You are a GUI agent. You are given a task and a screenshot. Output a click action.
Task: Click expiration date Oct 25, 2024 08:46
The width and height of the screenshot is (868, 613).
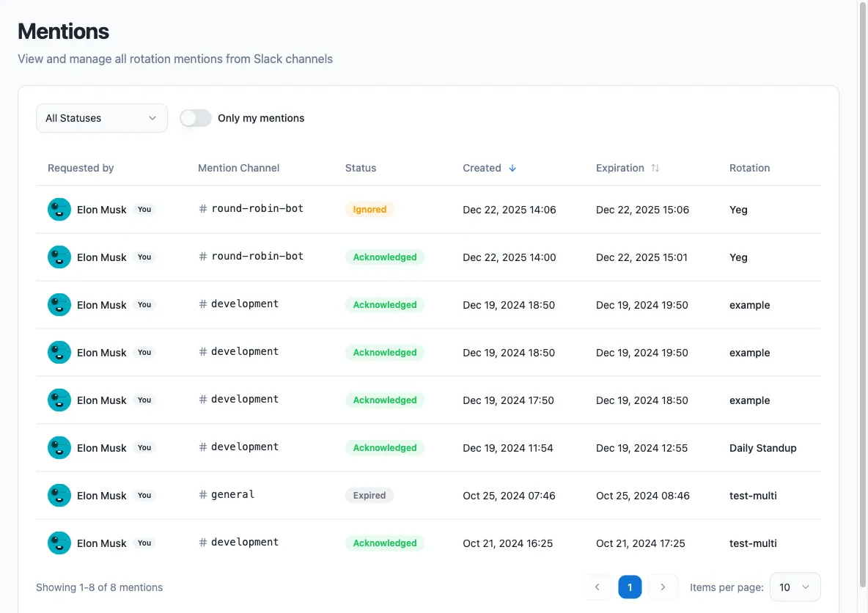coord(643,496)
